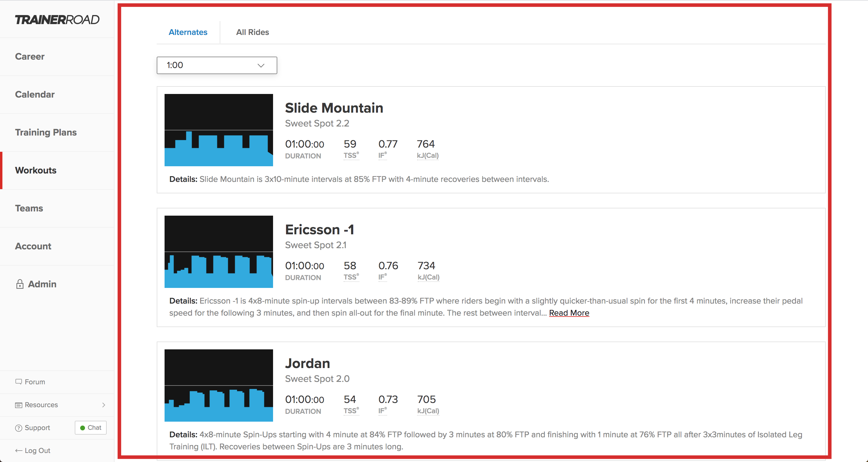This screenshot has width=868, height=462.
Task: Open Teams from the sidebar
Action: tap(29, 208)
